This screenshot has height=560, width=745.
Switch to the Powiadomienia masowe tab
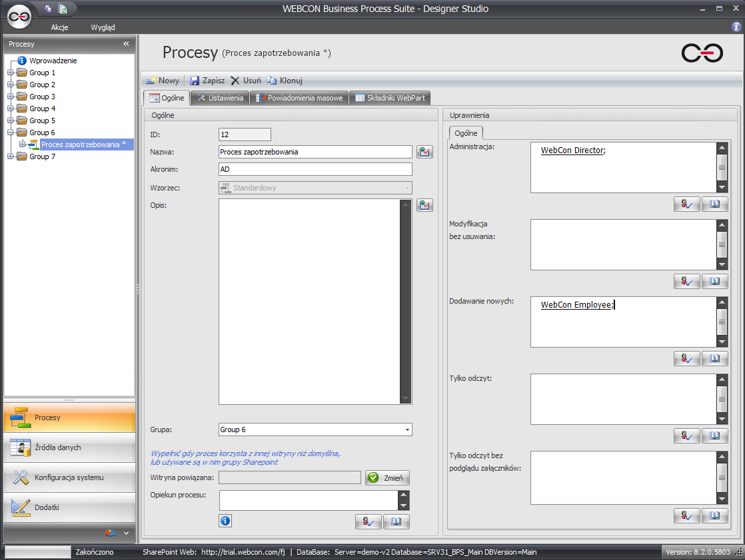(299, 98)
